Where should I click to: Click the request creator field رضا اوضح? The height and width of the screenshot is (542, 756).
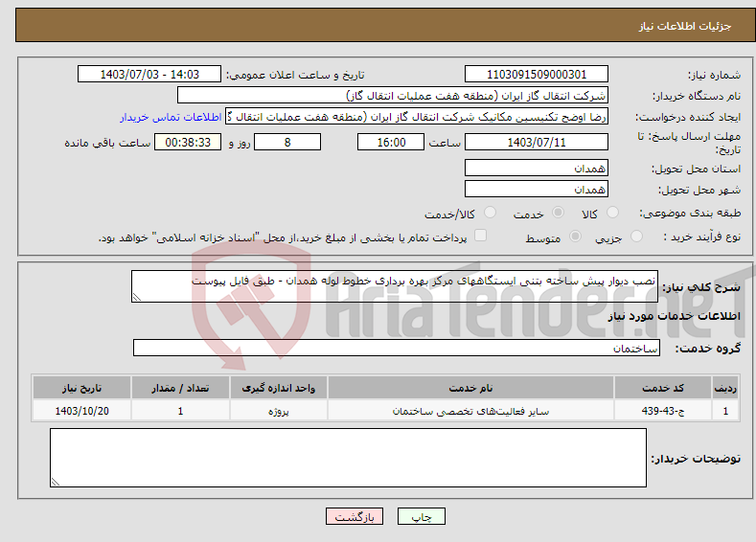417,117
